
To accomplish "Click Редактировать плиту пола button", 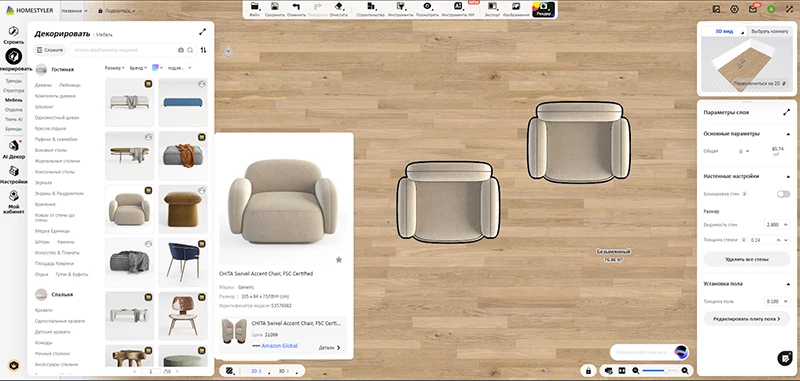I will (746, 319).
